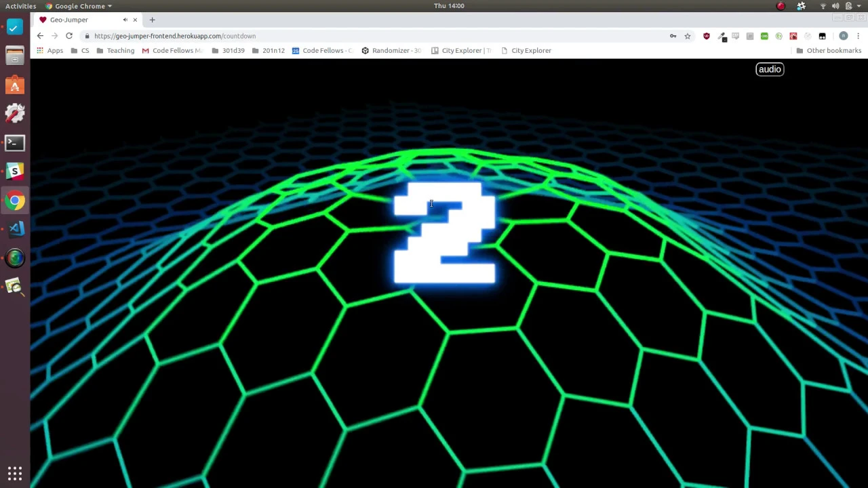This screenshot has height=488, width=868.
Task: Open the black two-eyed extension icon
Action: pyautogui.click(x=822, y=36)
